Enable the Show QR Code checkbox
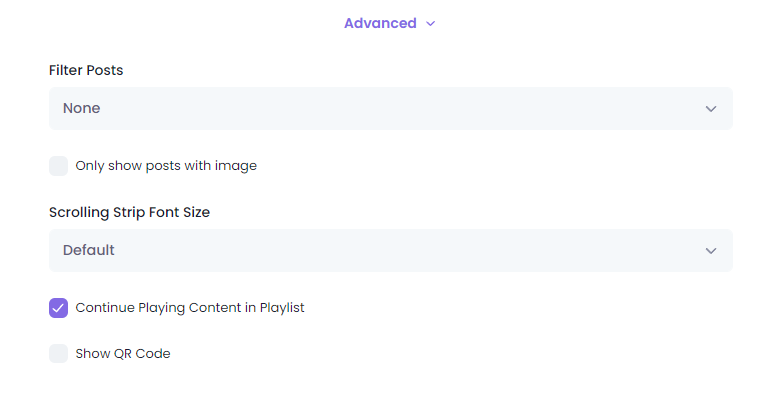This screenshot has height=394, width=782. click(58, 353)
